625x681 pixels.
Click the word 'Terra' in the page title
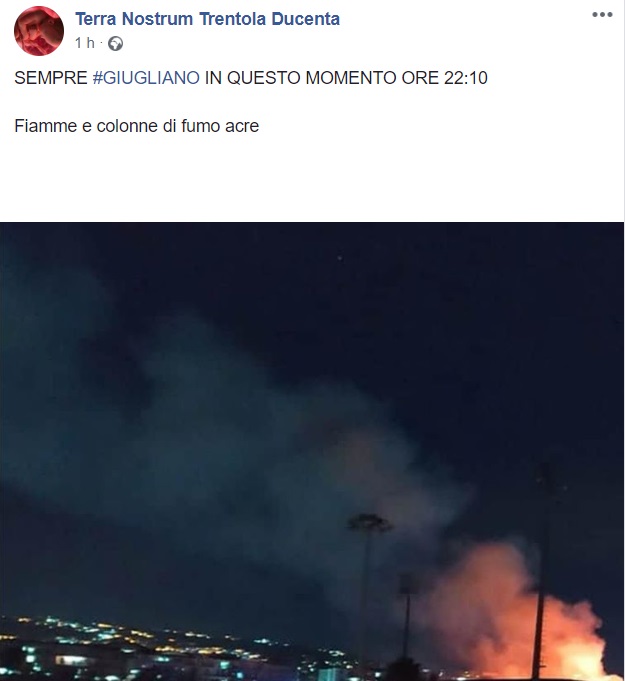click(96, 19)
